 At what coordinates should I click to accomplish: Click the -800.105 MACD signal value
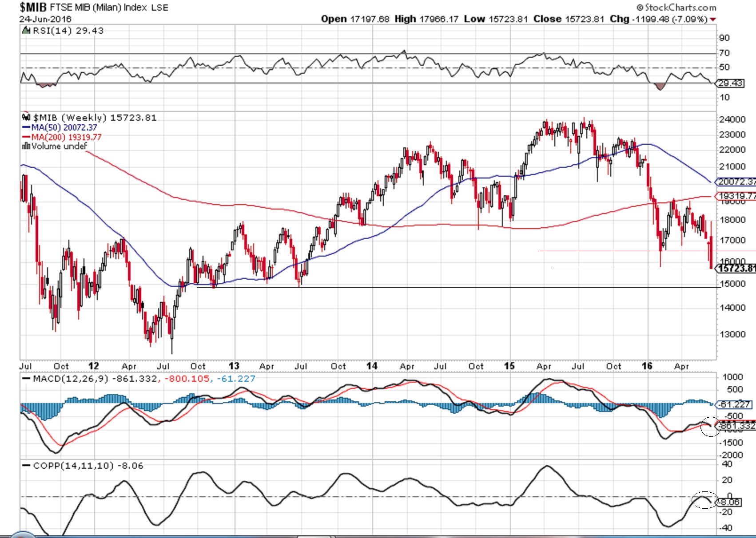[x=187, y=379]
